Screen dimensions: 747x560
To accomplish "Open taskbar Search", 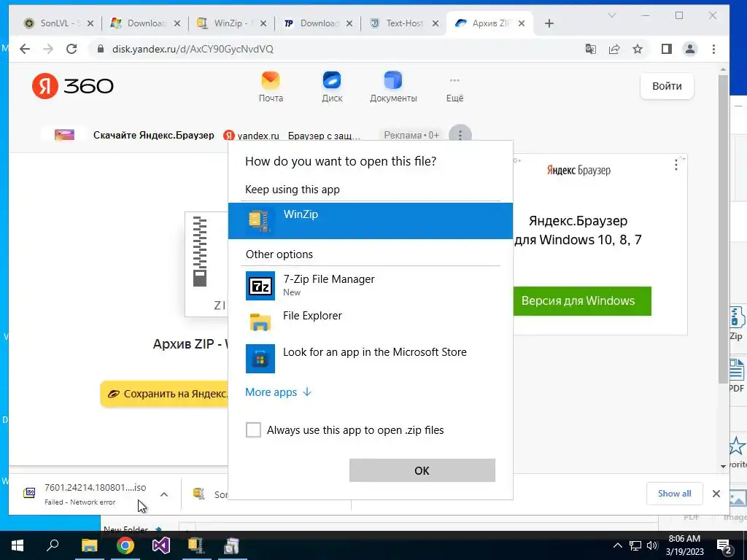I will pyautogui.click(x=53, y=545).
